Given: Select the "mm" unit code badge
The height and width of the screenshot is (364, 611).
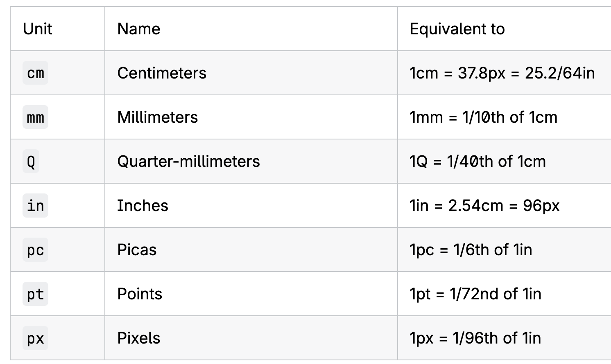Looking at the screenshot, I should tap(36, 117).
